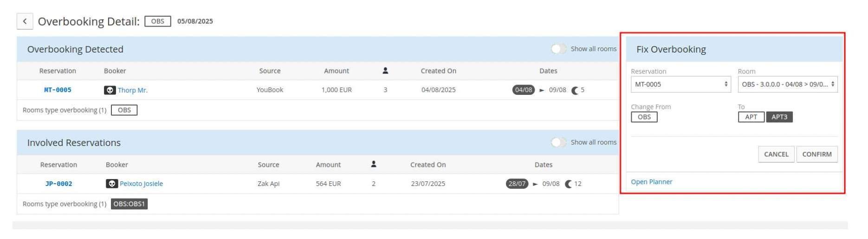This screenshot has width=868, height=239.
Task: Click the OBS:OBS1 dark room type tag
Action: pyautogui.click(x=129, y=204)
